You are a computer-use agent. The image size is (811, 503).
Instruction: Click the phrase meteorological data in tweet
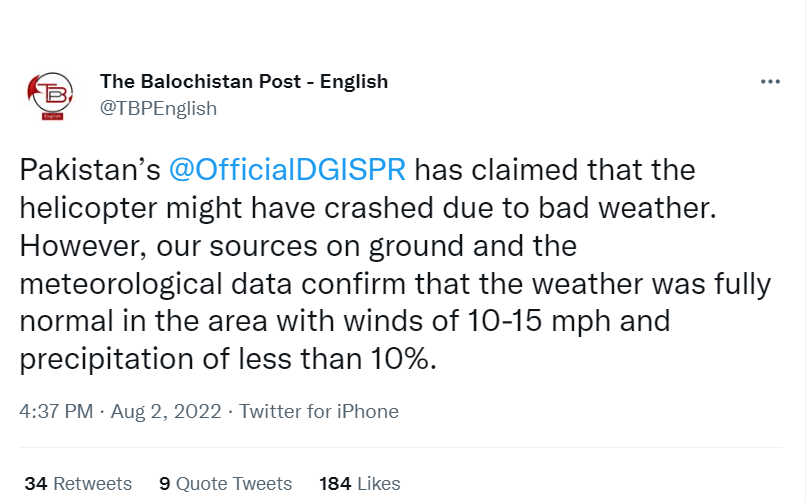pos(156,284)
